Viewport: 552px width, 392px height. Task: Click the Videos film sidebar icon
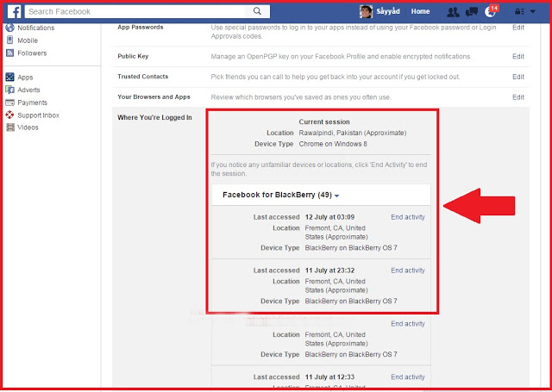(9, 128)
